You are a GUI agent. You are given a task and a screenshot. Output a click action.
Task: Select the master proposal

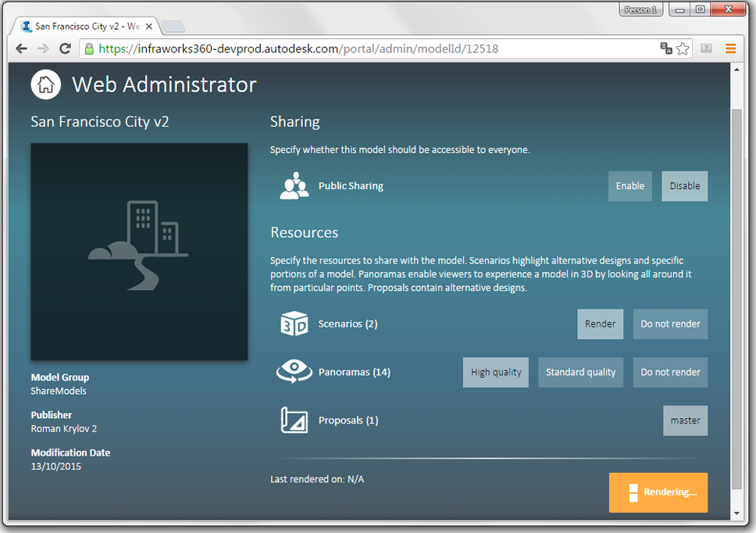coord(685,420)
